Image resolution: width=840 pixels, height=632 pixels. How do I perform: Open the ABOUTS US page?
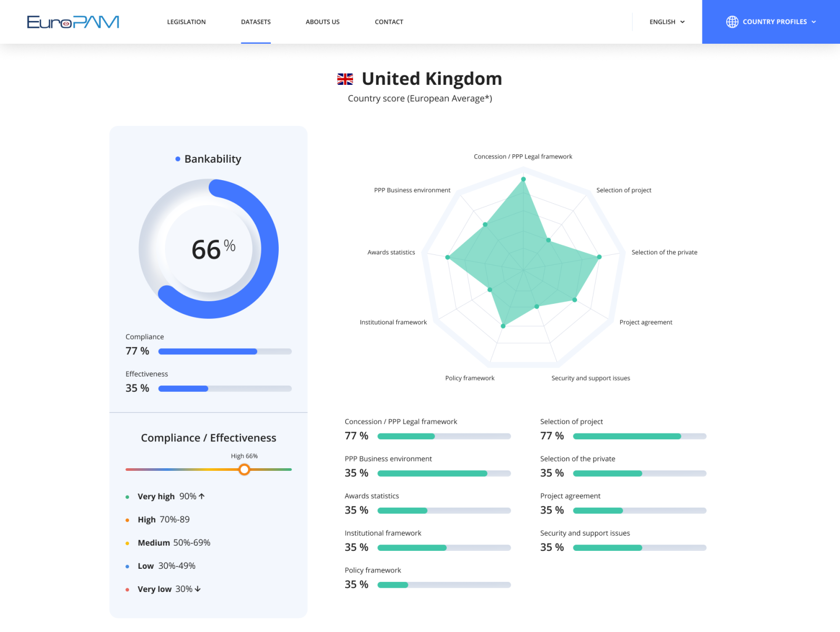(322, 22)
